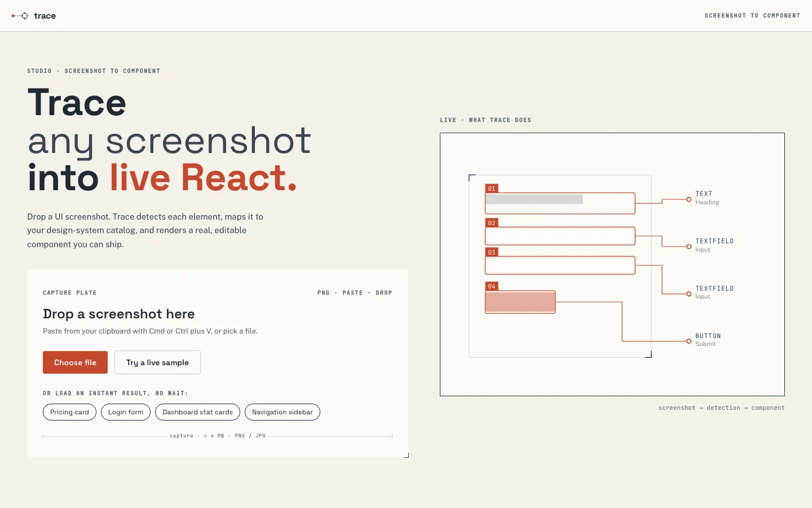The width and height of the screenshot is (812, 508).
Task: Click the trace logo icon
Action: (20, 16)
